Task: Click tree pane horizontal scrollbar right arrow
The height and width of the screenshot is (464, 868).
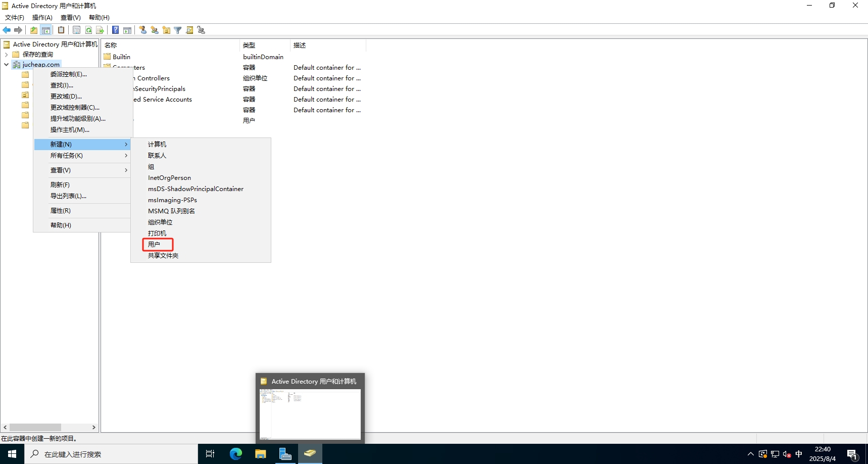Action: (x=94, y=428)
